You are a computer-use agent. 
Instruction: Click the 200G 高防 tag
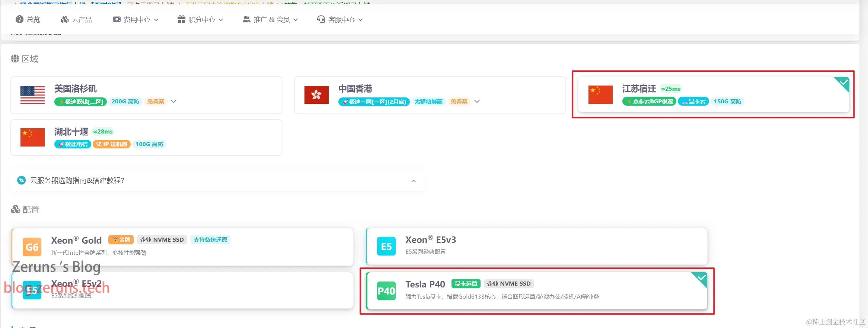125,102
